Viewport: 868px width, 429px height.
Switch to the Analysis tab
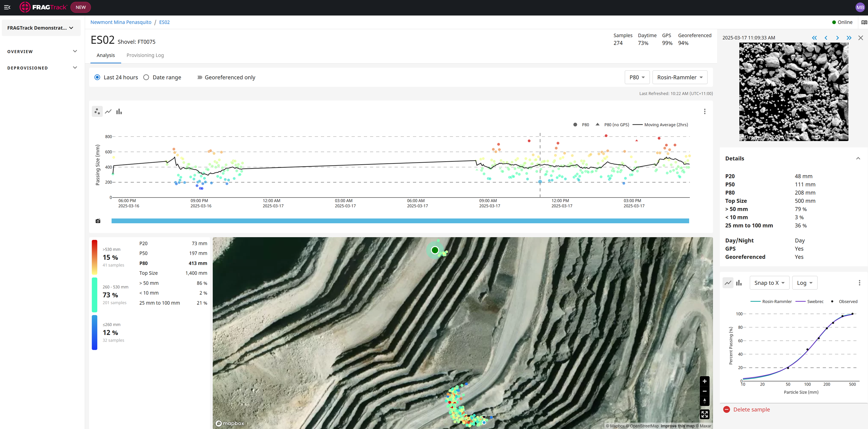(105, 55)
